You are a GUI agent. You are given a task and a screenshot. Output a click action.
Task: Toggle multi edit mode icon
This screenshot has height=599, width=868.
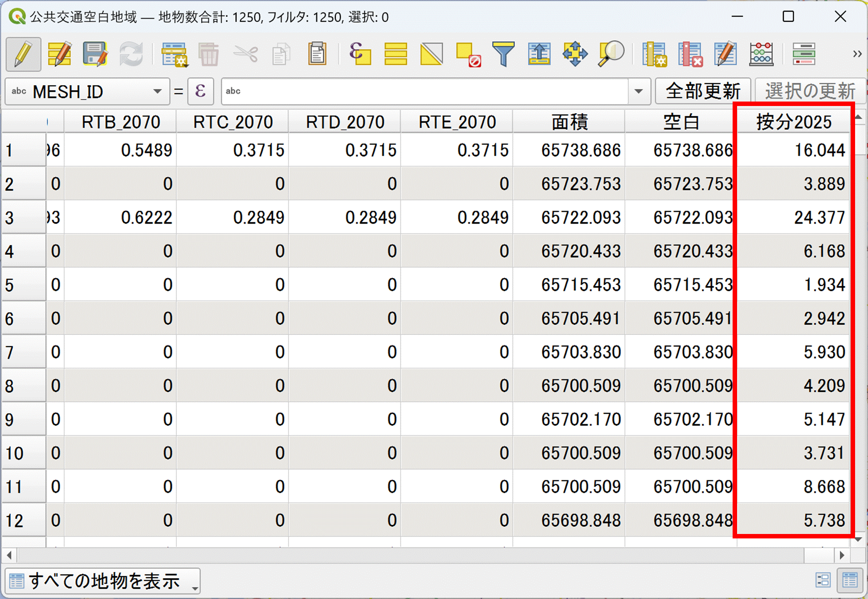tap(60, 54)
